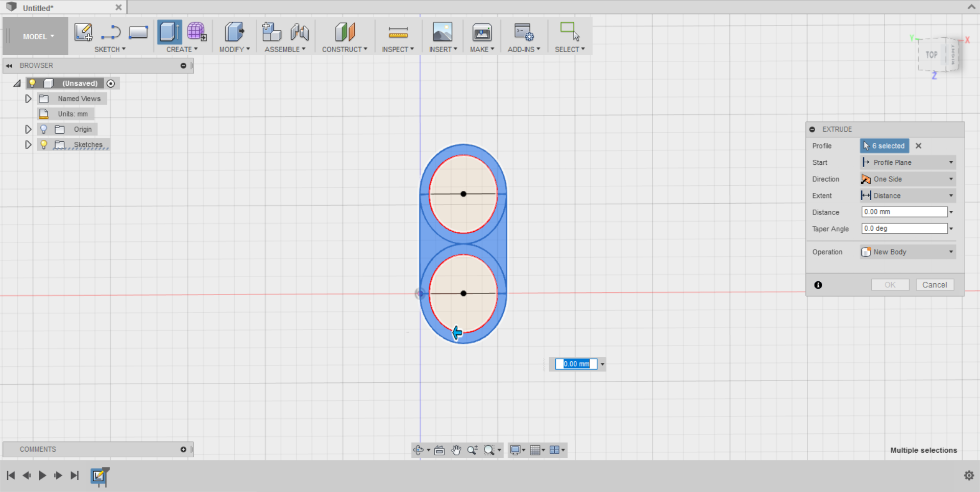Click the OK button in Extrude
The width and height of the screenshot is (980, 492).
pos(890,285)
